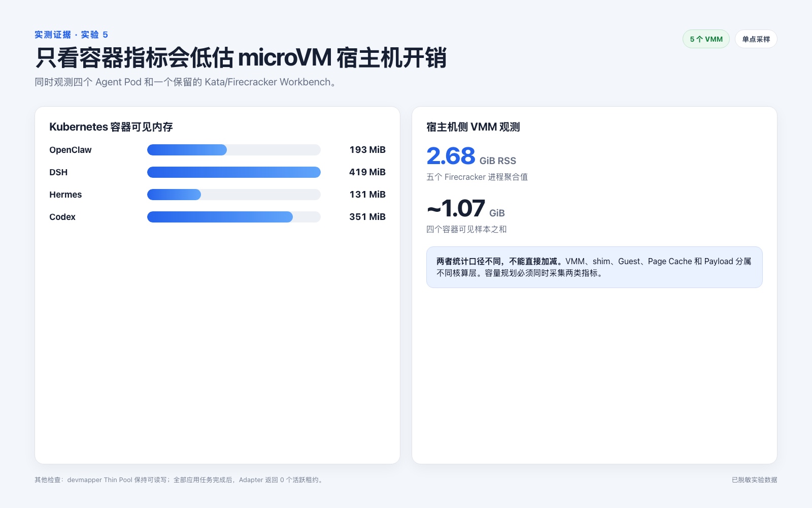Screen dimensions: 812x508
Task: Select the "OpenClaw" row label
Action: tap(71, 150)
